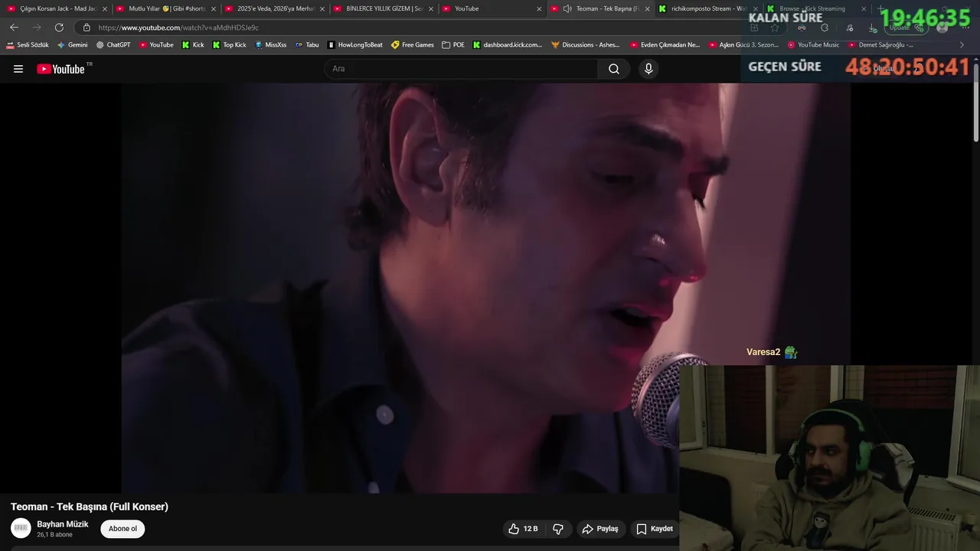Screen dimensions: 980x551
Task: Like the video showing 12 B
Action: pos(524,529)
